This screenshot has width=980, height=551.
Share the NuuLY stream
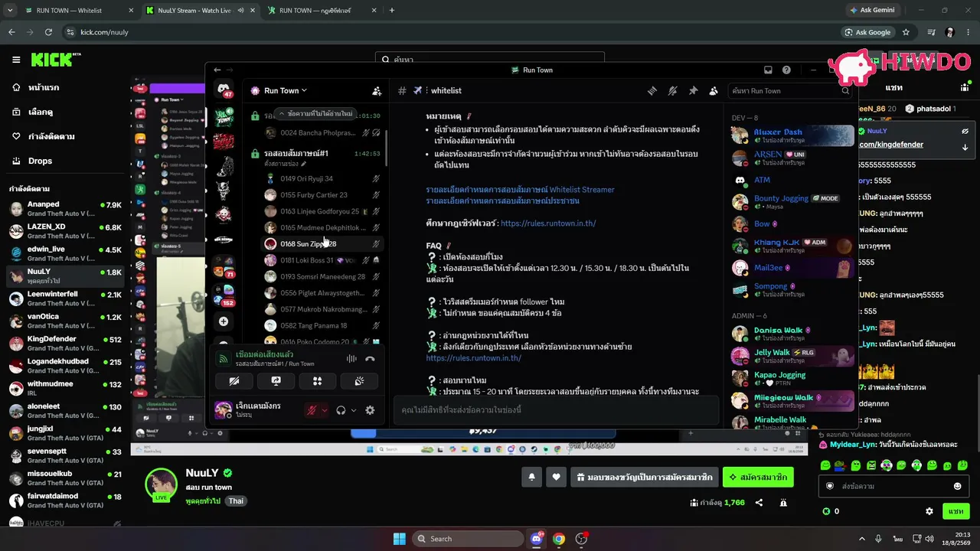pos(759,503)
